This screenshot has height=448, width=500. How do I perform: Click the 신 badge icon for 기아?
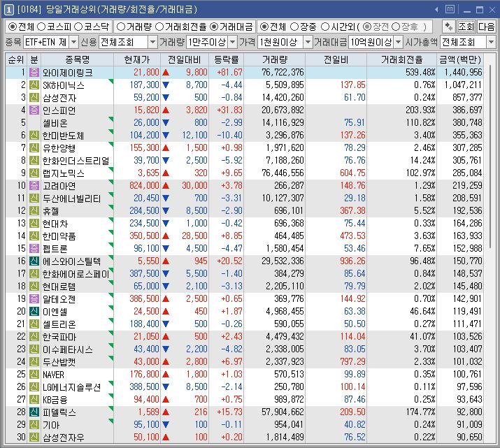[x=34, y=425]
